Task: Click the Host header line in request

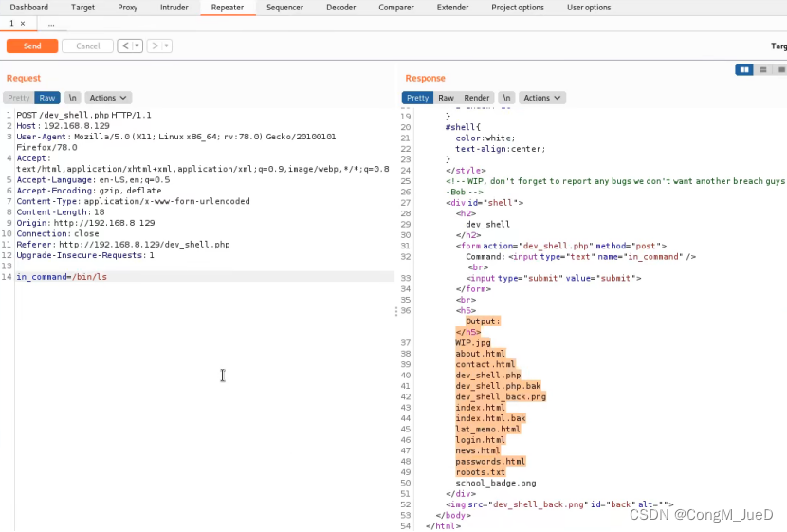Action: coord(63,126)
